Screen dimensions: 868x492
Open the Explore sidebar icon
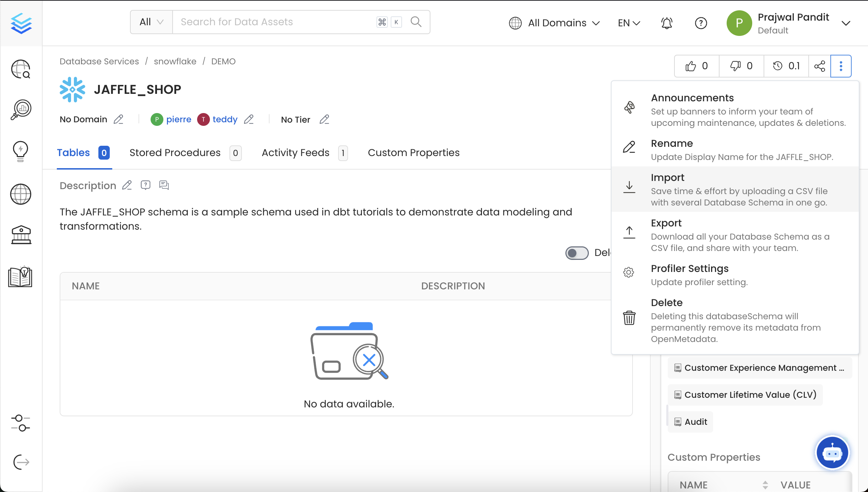tap(20, 69)
